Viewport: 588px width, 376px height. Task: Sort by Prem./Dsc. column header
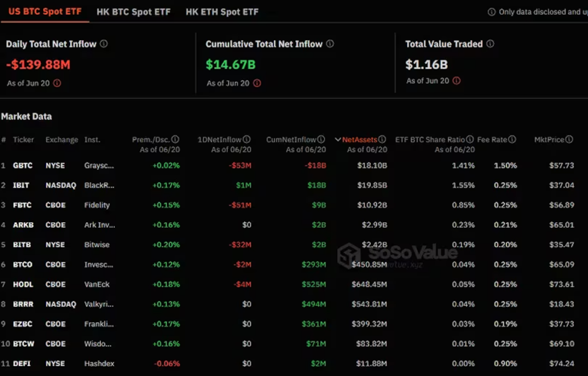tap(151, 140)
